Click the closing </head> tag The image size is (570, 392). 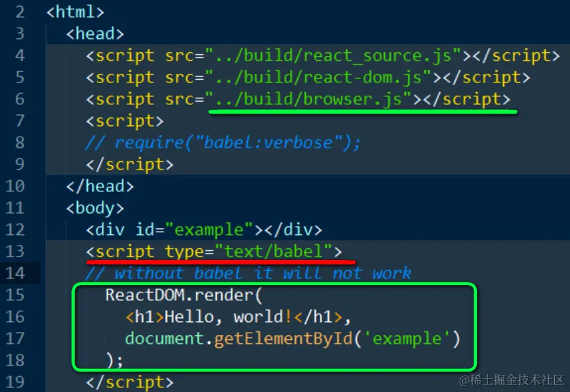(x=100, y=186)
